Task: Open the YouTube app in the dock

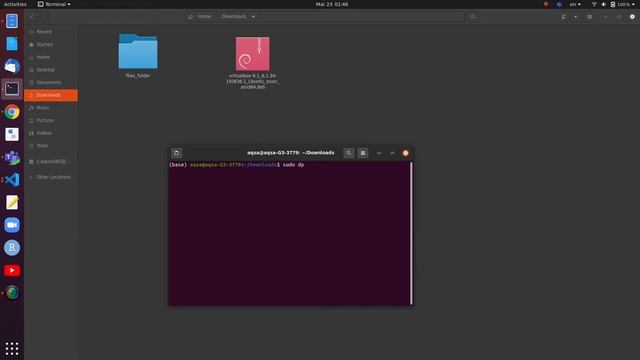Action: [12, 270]
